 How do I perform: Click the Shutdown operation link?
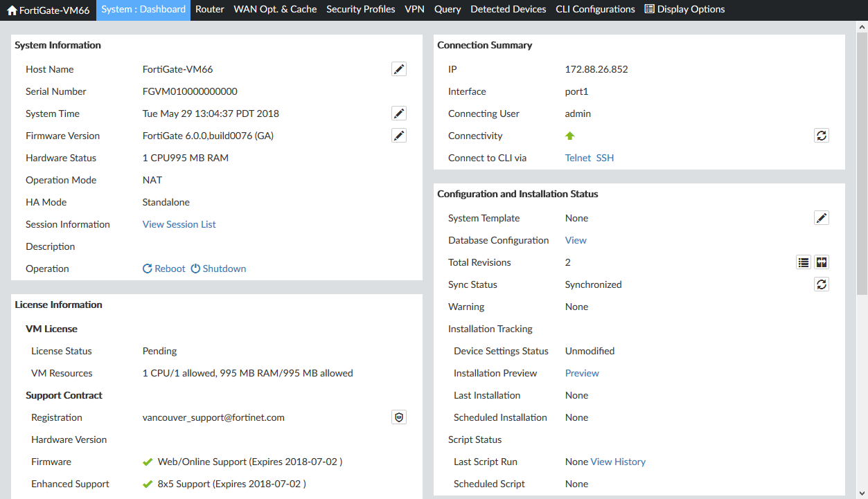coord(218,269)
